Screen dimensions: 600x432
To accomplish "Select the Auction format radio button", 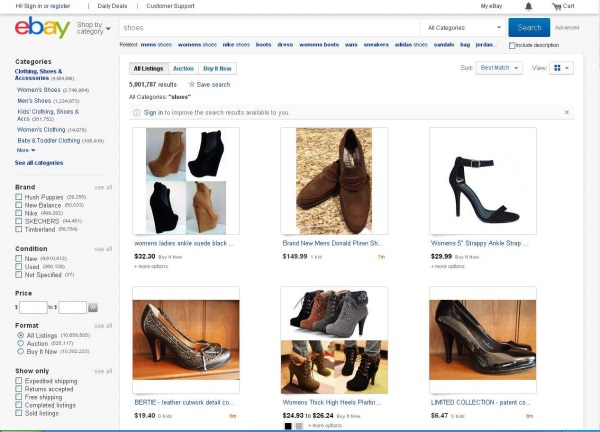I will [x=19, y=343].
